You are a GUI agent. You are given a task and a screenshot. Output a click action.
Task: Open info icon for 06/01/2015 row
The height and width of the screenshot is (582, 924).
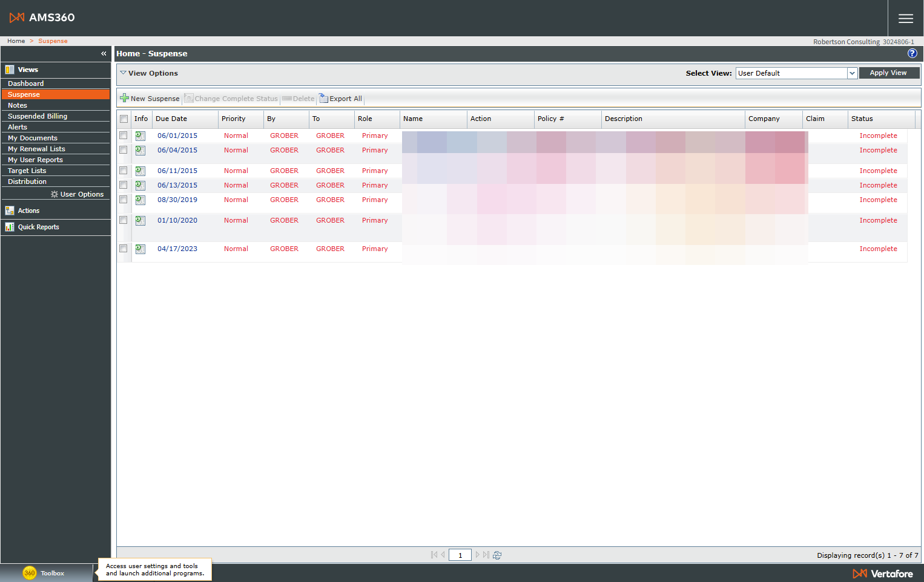click(140, 136)
